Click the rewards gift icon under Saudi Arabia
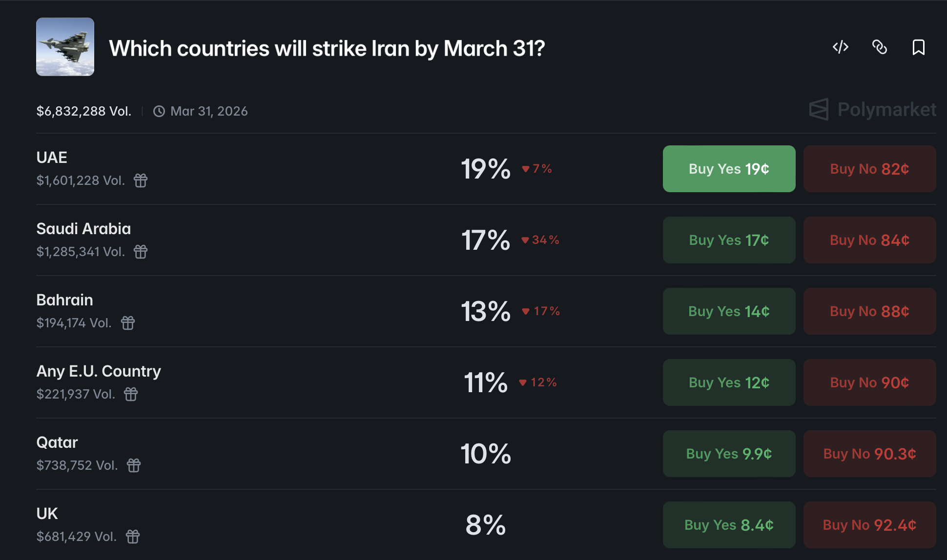This screenshot has width=947, height=560. tap(141, 252)
